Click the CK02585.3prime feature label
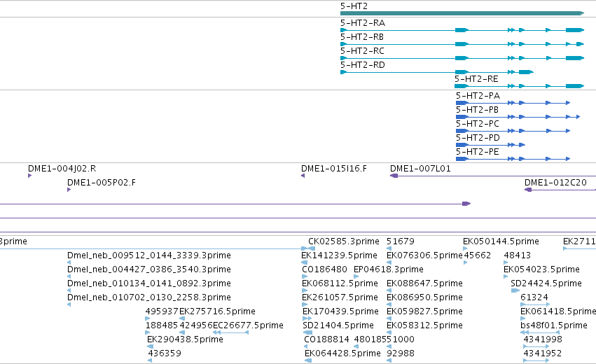 (344, 241)
